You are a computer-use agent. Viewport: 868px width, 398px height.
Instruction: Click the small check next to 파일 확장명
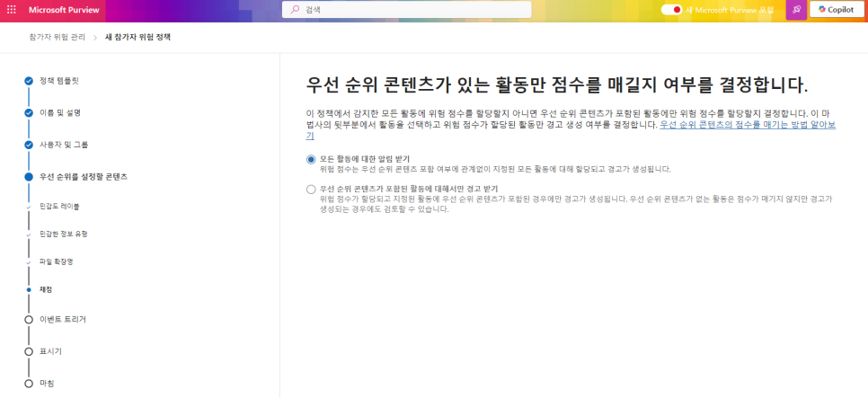29,261
